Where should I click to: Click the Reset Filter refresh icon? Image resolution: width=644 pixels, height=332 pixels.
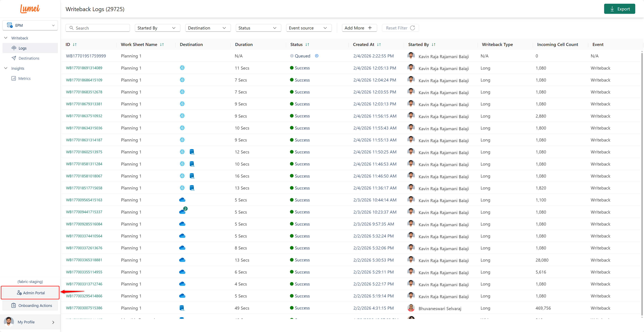(413, 28)
